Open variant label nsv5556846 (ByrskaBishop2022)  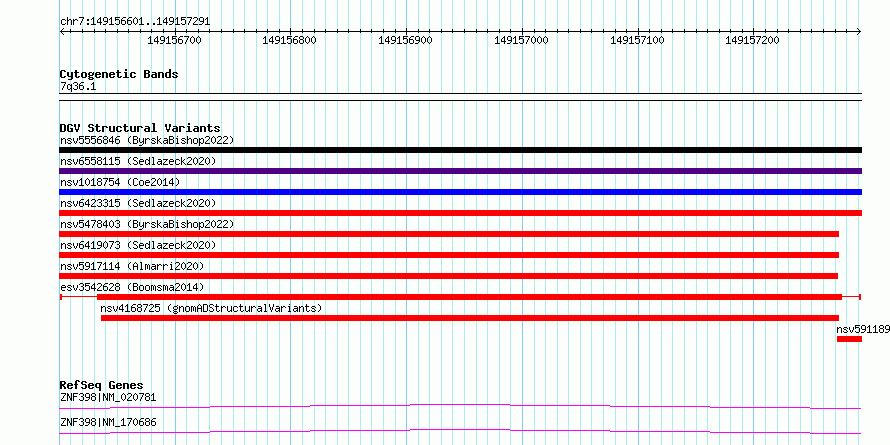coord(147,140)
